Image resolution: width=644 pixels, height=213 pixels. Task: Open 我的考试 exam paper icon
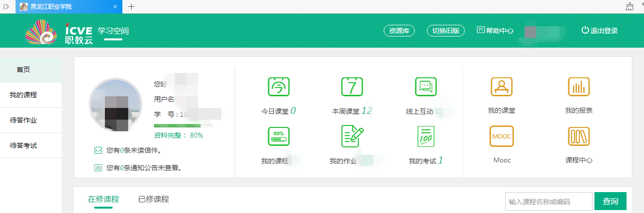(x=425, y=136)
